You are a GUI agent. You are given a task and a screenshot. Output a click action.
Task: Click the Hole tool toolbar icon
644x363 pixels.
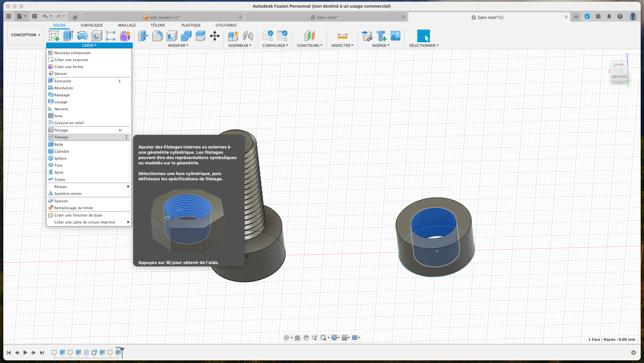pos(97,36)
